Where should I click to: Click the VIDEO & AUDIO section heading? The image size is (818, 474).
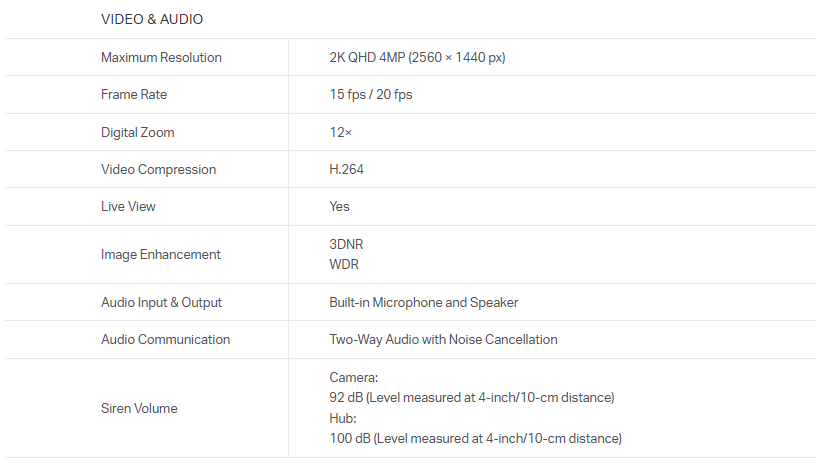point(152,19)
